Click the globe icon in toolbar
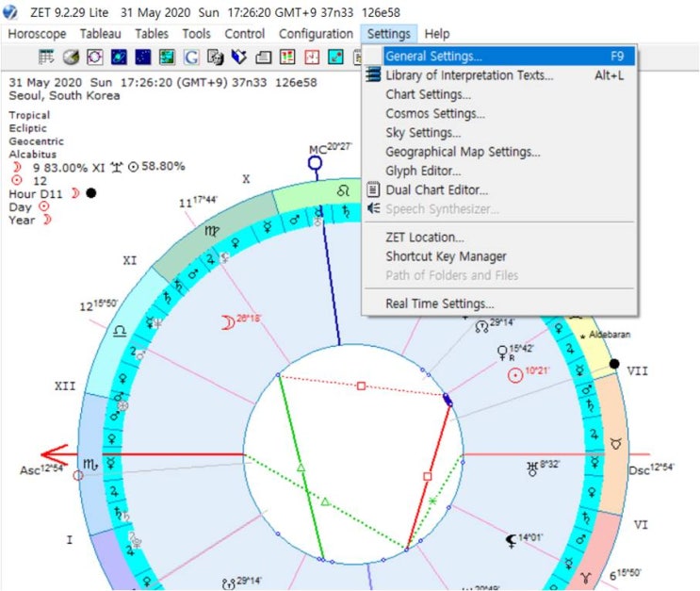The width and height of the screenshot is (700, 591). pos(70,57)
